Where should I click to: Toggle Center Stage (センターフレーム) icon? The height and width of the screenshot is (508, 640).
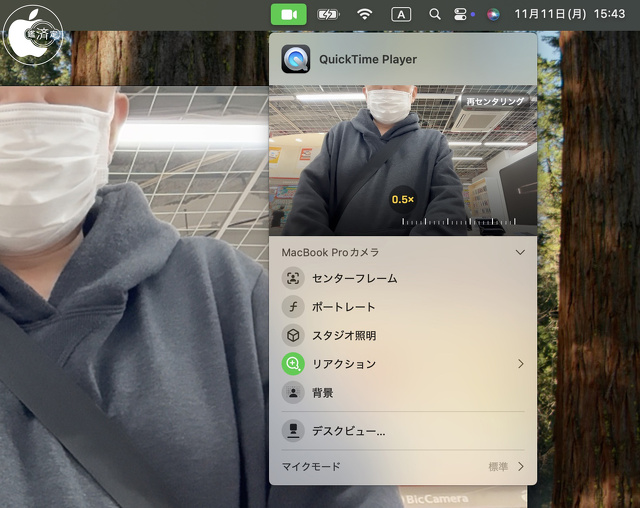click(x=294, y=279)
